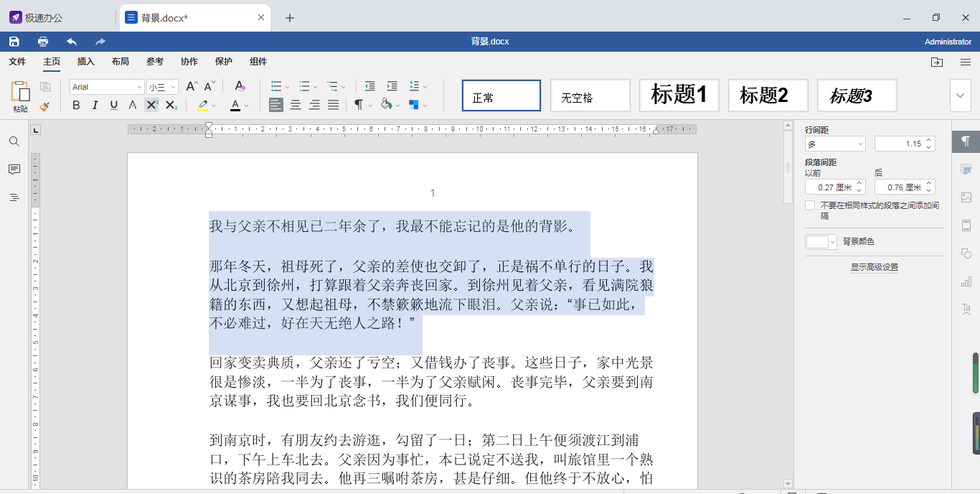Open the comments panel in the left sidebar
980x494 pixels.
click(x=14, y=169)
